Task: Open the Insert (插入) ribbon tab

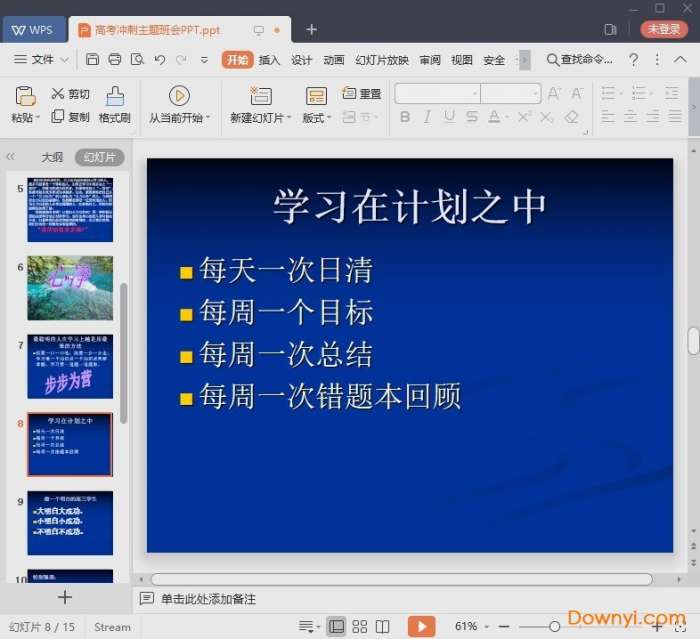Action: click(269, 60)
